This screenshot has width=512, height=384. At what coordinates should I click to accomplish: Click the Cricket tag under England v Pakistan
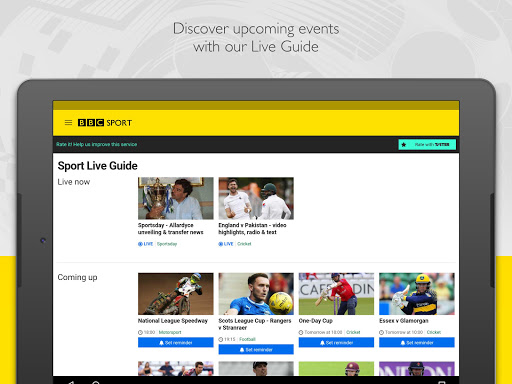coord(244,244)
